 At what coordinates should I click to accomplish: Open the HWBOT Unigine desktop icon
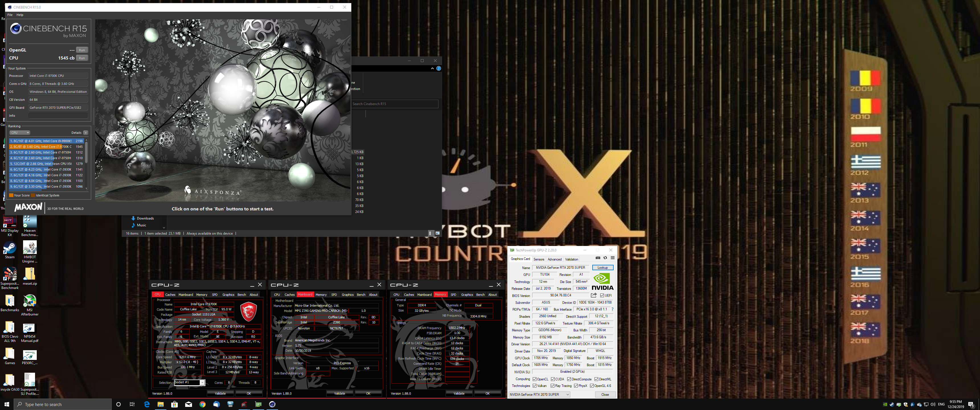point(30,252)
